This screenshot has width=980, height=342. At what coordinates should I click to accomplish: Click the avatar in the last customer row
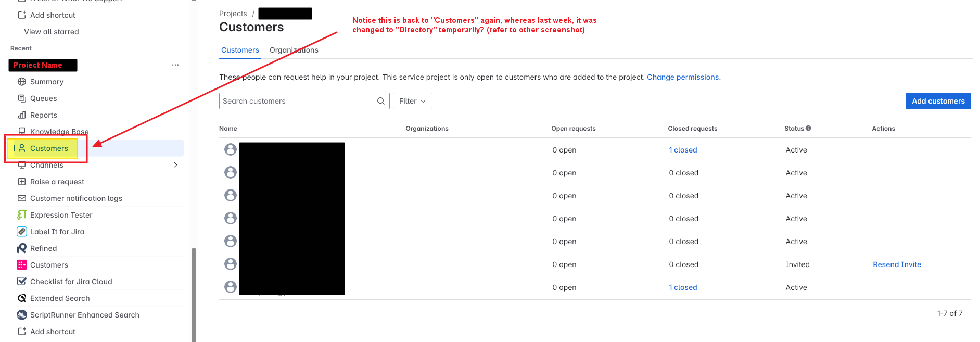[x=231, y=287]
